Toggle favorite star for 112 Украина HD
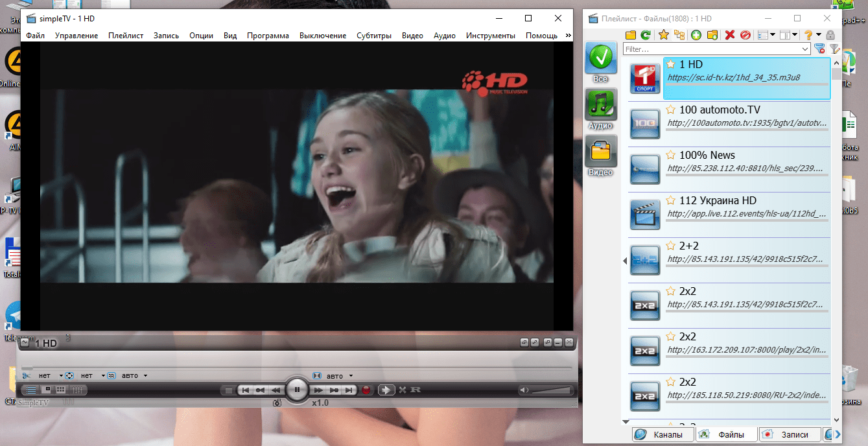This screenshot has width=868, height=446. click(671, 201)
